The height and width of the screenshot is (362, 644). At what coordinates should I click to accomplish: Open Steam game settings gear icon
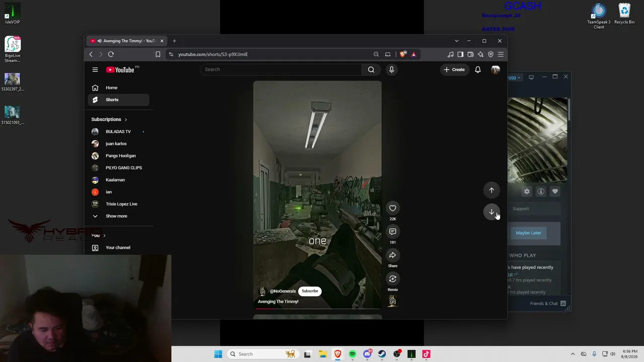tap(527, 191)
